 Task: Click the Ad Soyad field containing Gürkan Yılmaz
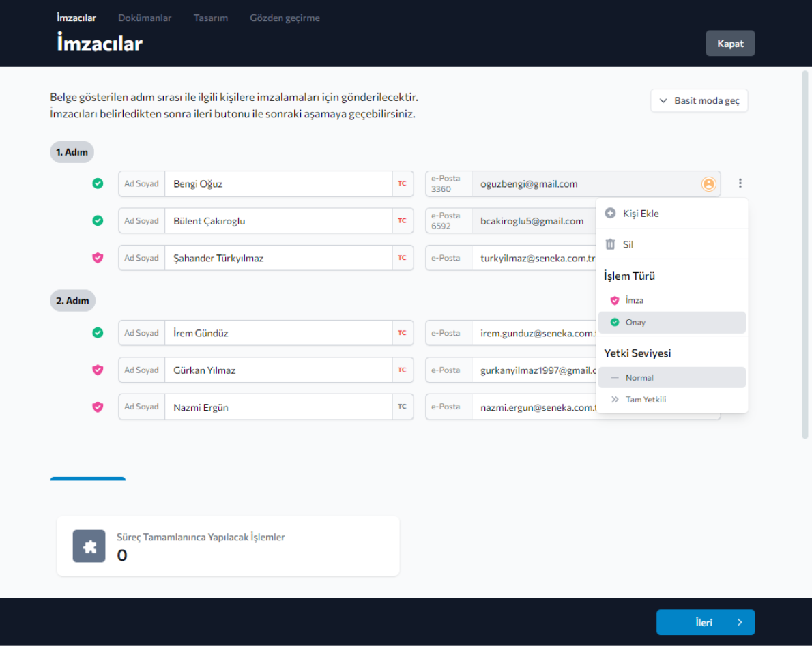(277, 370)
